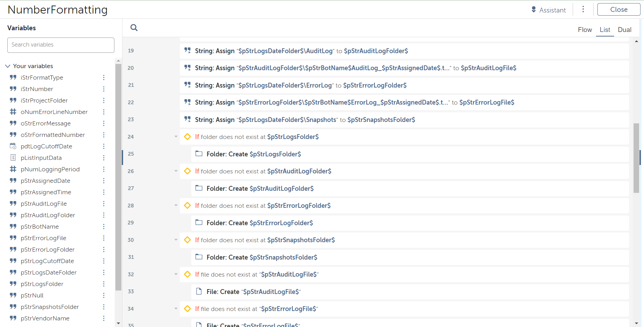Select the pStrVendorName variable
This screenshot has height=327, width=644.
[45, 318]
